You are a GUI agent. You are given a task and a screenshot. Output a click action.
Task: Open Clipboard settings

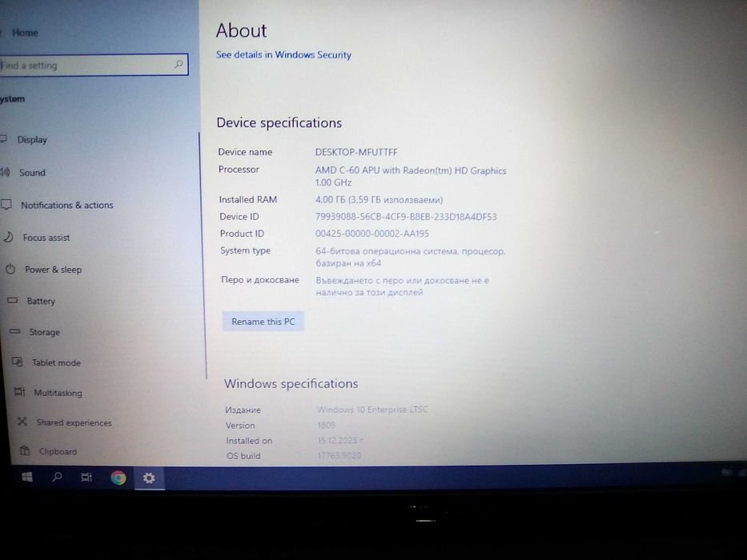click(58, 451)
